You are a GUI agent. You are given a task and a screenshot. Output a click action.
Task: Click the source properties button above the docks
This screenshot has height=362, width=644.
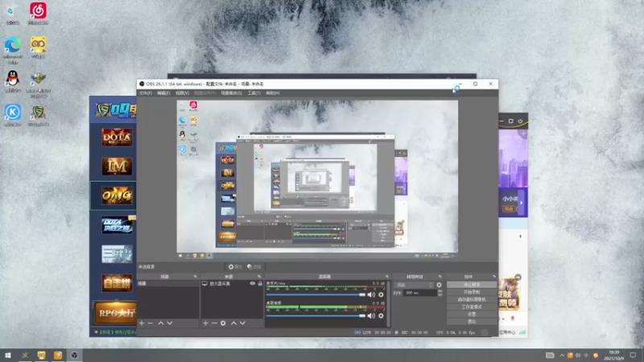point(235,267)
